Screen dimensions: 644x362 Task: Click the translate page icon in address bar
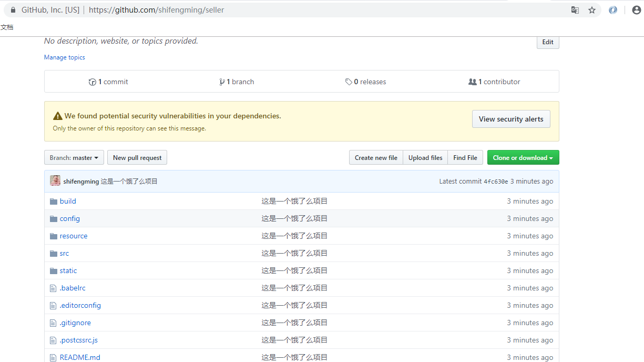575,10
